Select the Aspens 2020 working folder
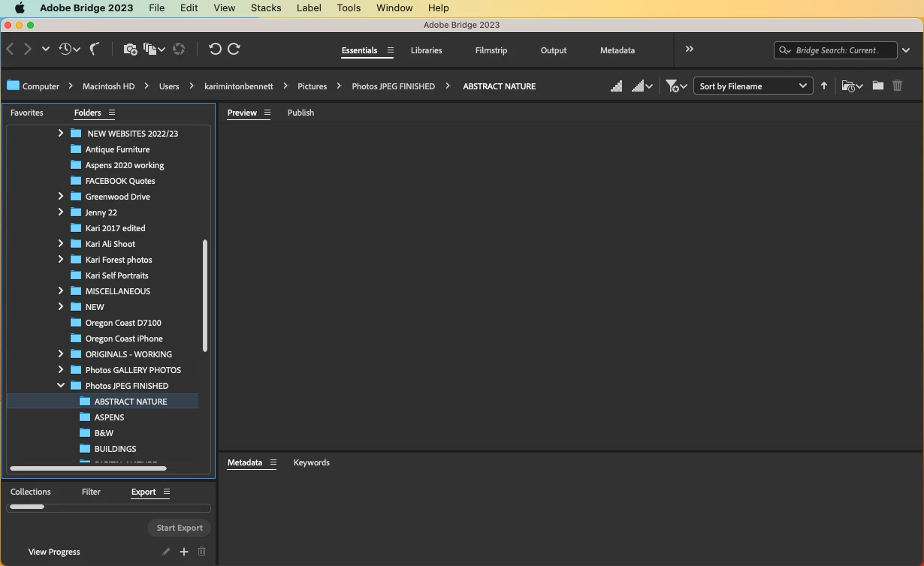The width and height of the screenshot is (924, 566). 125,165
